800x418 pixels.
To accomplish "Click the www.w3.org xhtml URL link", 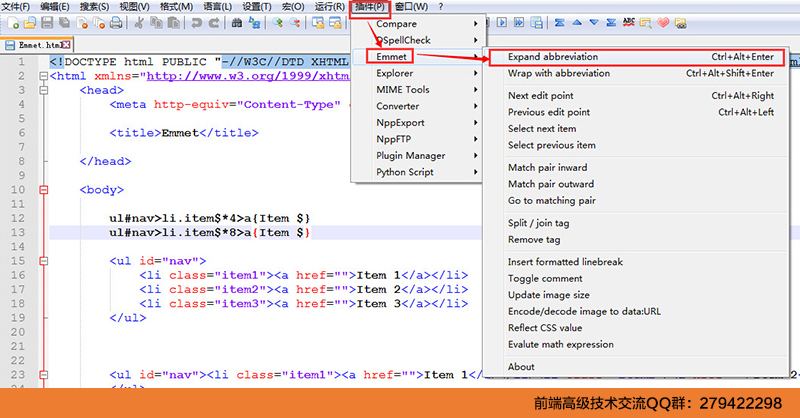I will [x=247, y=76].
